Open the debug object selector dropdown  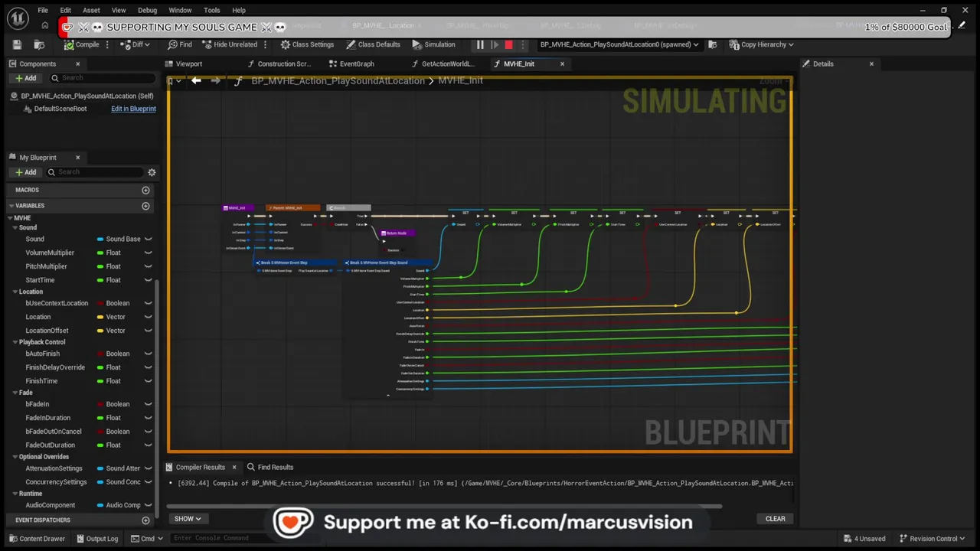pyautogui.click(x=619, y=44)
